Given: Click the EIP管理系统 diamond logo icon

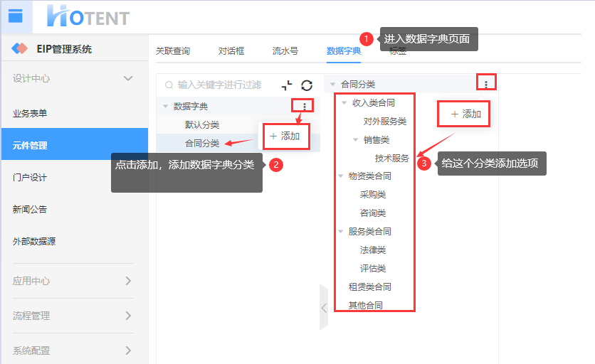Looking at the screenshot, I should pyautogui.click(x=20, y=48).
